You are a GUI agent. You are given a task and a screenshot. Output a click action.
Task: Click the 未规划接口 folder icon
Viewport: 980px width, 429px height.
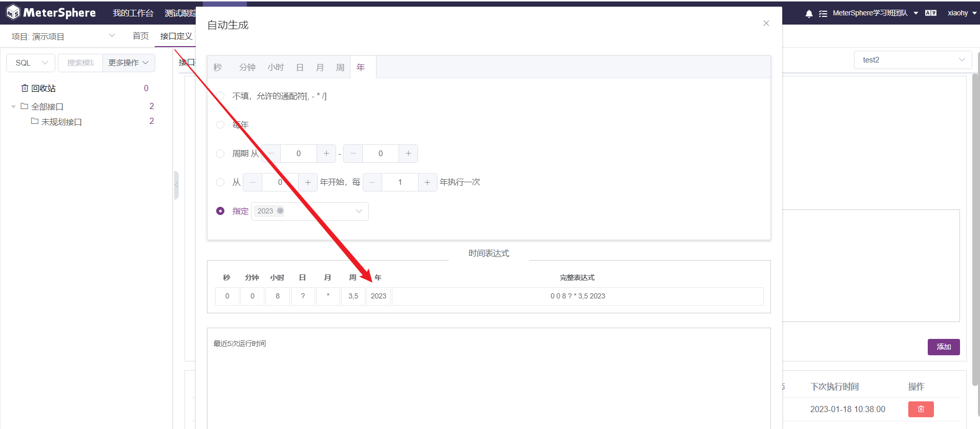tap(34, 121)
